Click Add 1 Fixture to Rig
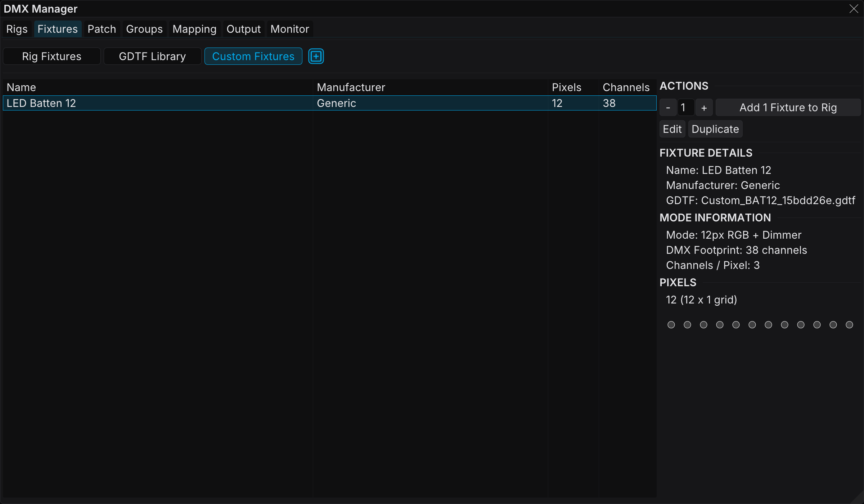 788,108
